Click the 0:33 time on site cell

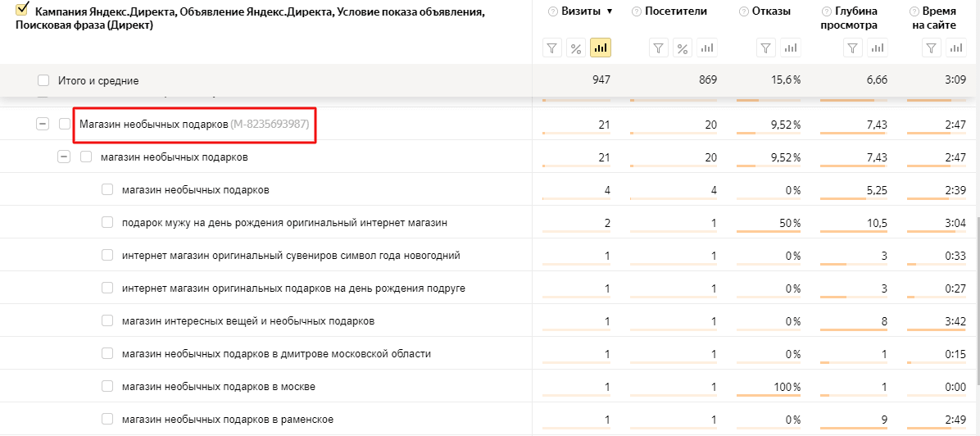[x=955, y=255]
